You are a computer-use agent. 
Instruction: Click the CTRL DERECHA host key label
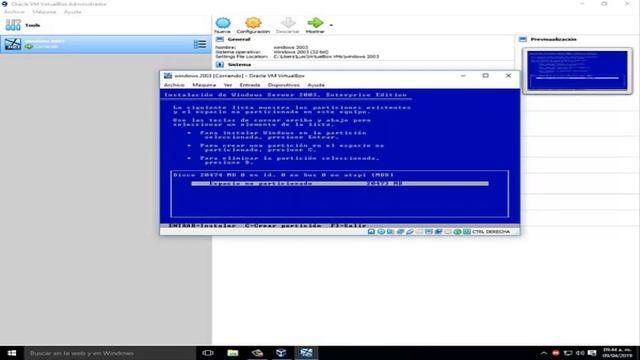[491, 231]
